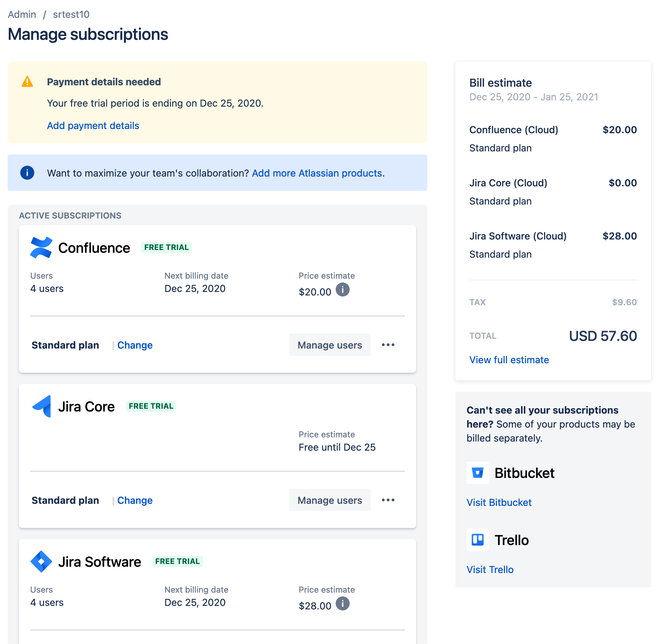Click the blue info circle icon in the banner

(27, 173)
